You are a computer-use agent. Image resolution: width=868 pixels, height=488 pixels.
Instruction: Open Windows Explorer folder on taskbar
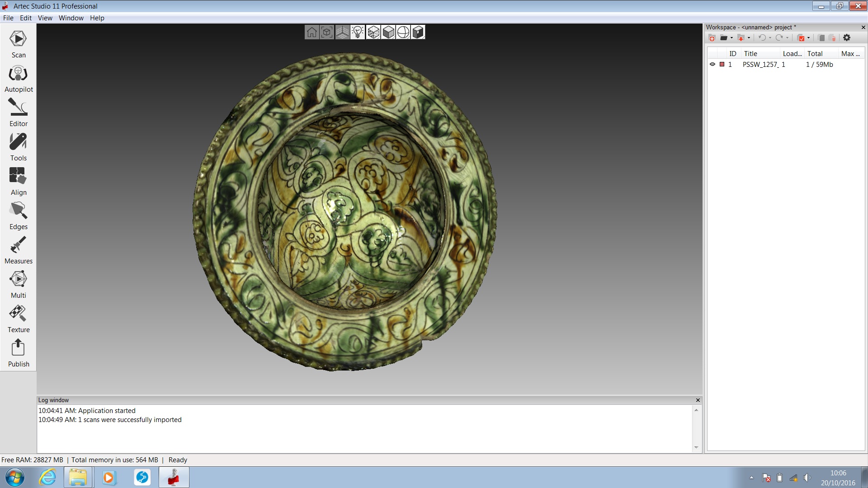78,478
